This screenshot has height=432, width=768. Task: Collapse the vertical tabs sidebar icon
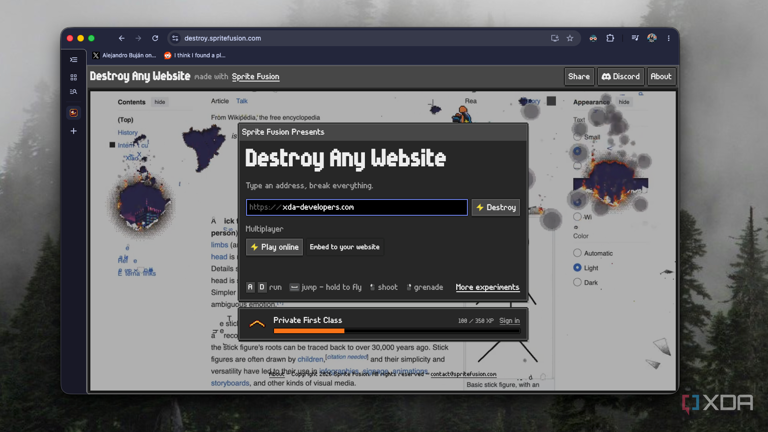[x=73, y=60]
